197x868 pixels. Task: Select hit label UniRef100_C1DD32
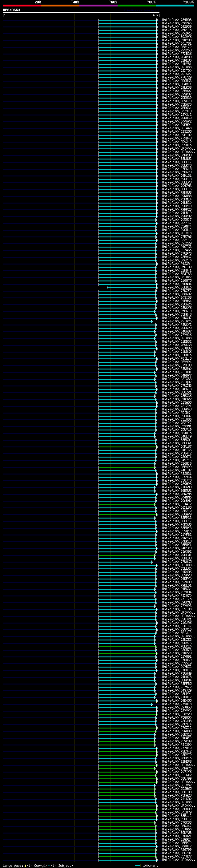point(177,342)
